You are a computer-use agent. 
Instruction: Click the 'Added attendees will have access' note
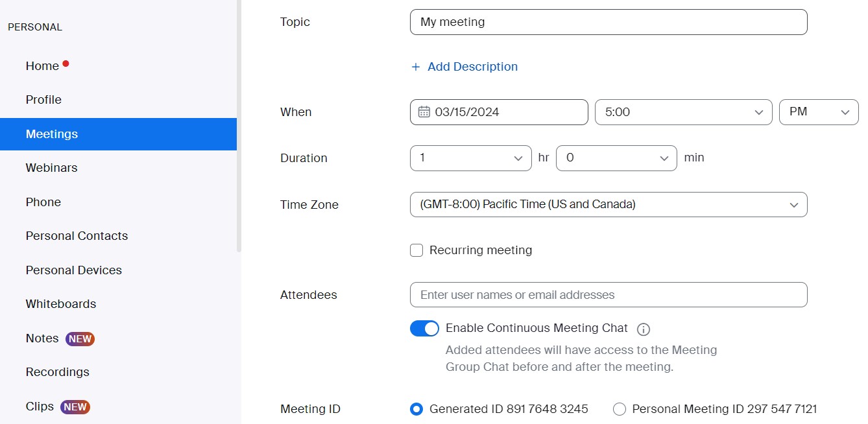(x=581, y=359)
